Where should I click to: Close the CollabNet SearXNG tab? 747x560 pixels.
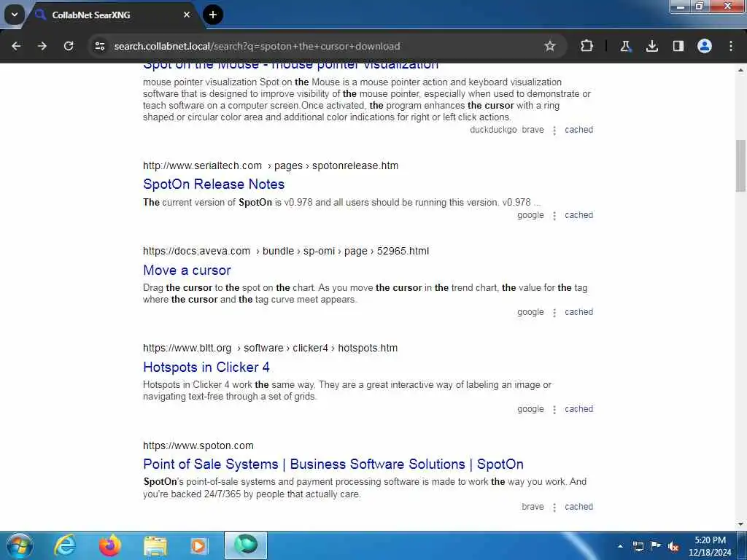[x=187, y=15]
